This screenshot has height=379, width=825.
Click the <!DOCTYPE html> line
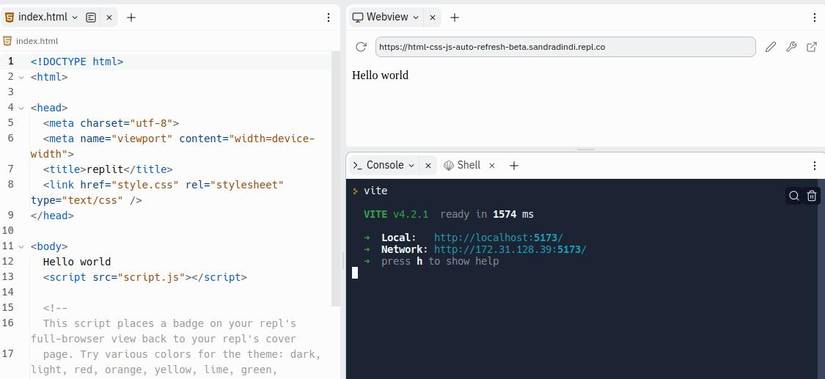pos(77,62)
